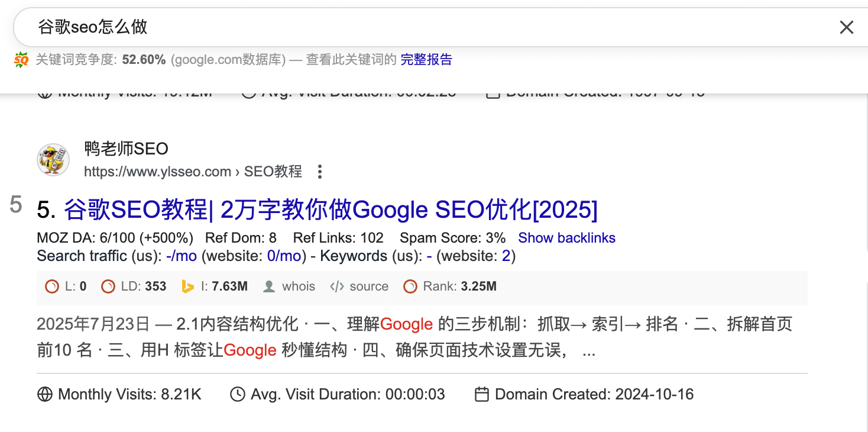Viewport: 868px width, 432px height.
Task: Click Show backlinks link
Action: [x=566, y=238]
